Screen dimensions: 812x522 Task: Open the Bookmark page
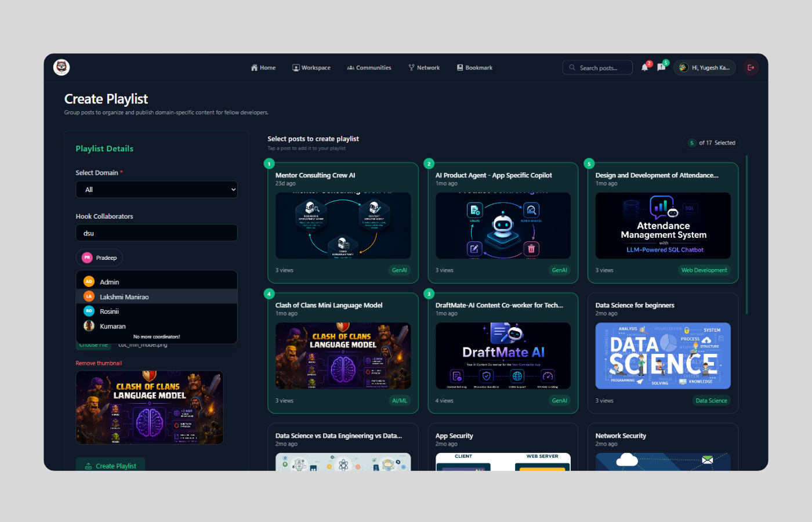coord(474,68)
